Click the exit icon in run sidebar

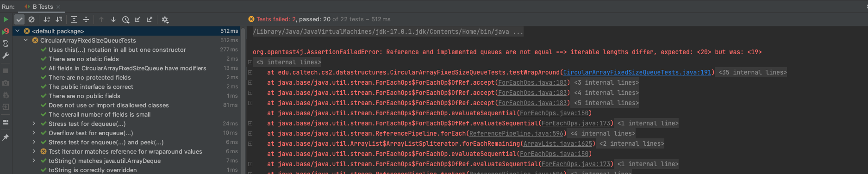pyautogui.click(x=6, y=107)
